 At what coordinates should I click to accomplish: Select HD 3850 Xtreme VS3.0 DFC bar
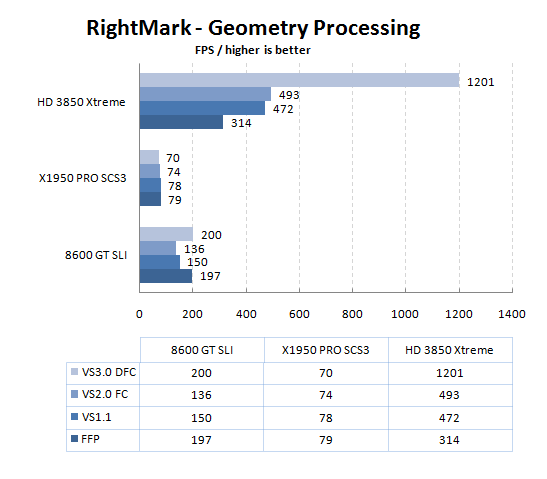[300, 80]
